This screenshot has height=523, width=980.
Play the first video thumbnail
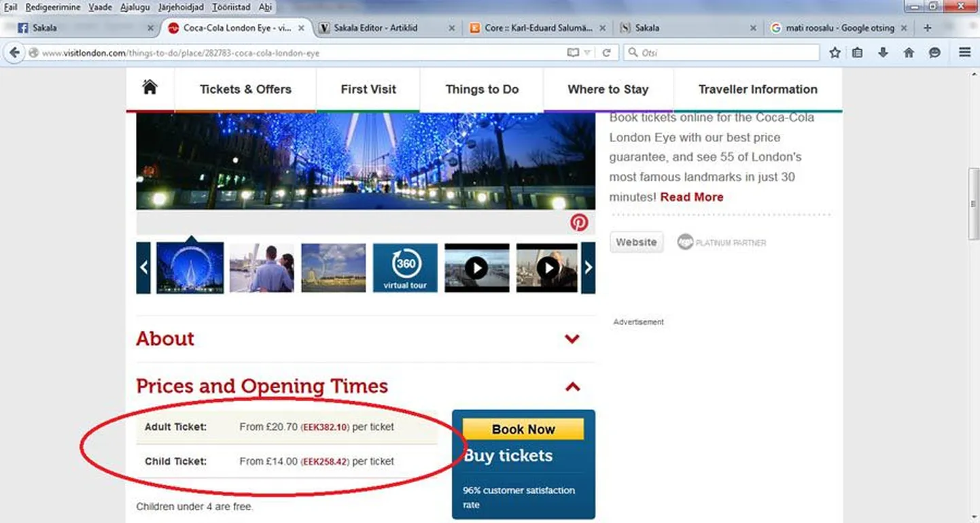point(476,268)
